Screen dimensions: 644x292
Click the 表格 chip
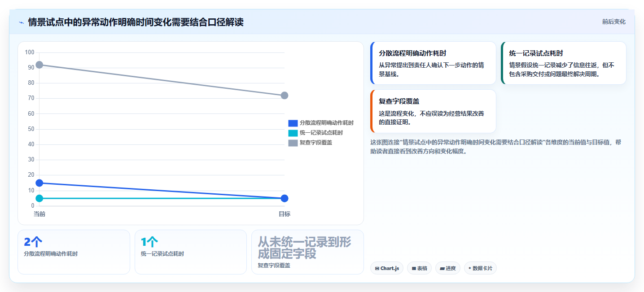pos(419,268)
